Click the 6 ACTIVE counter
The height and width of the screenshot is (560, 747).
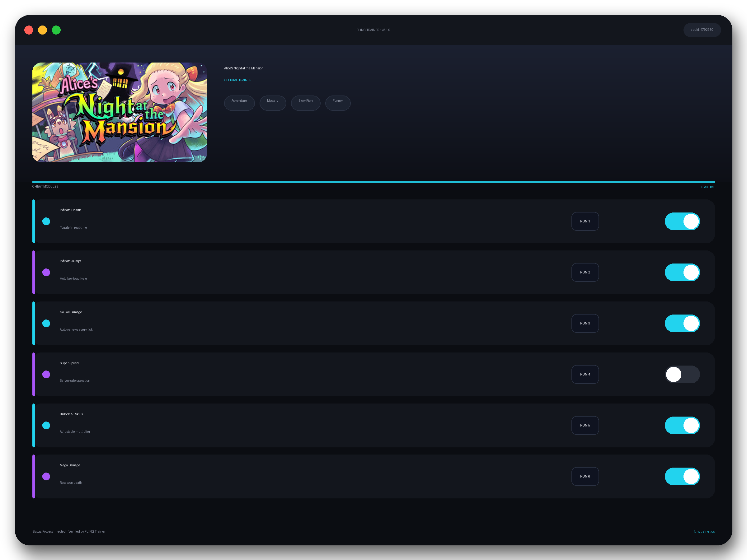click(707, 187)
